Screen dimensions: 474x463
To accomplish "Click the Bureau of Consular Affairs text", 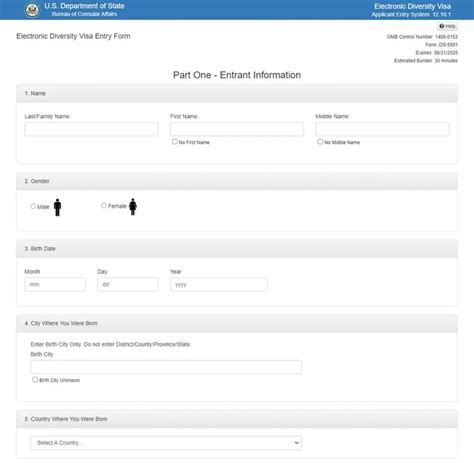I will click(84, 14).
